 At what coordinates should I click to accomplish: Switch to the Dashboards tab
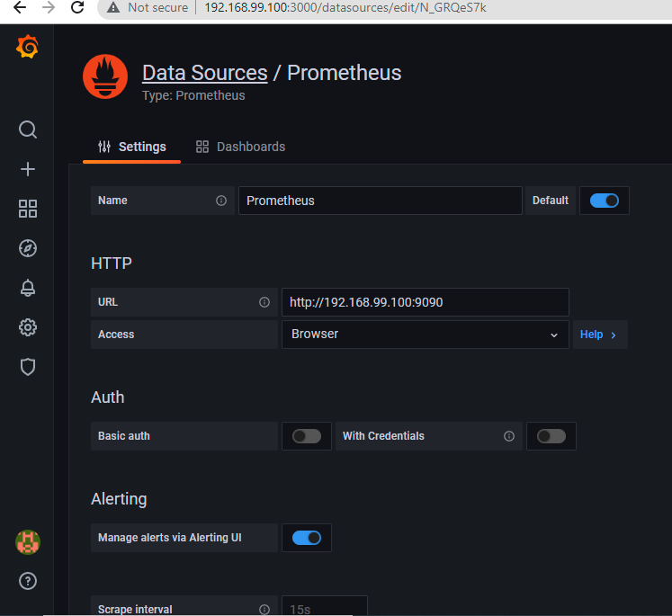[x=241, y=147]
